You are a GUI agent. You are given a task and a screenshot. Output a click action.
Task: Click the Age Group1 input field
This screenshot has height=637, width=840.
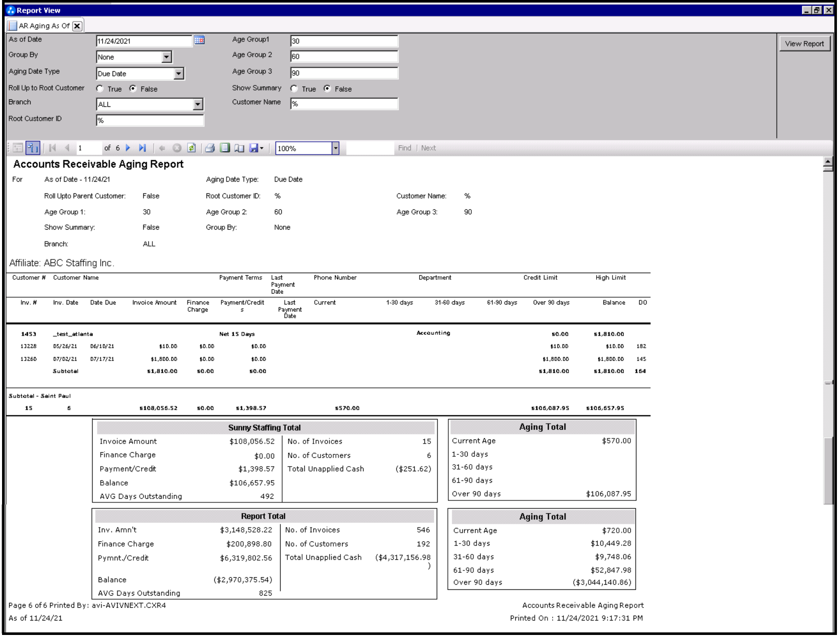[x=344, y=41]
